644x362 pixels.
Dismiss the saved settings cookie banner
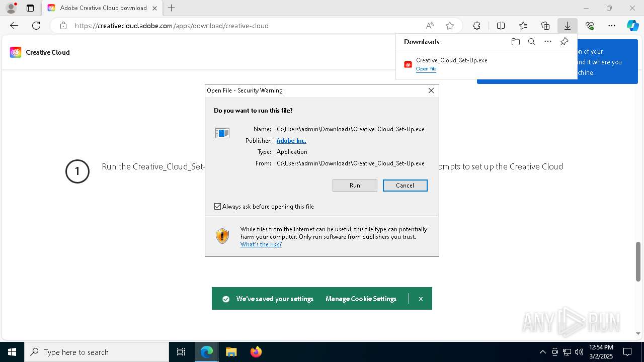coord(421,299)
